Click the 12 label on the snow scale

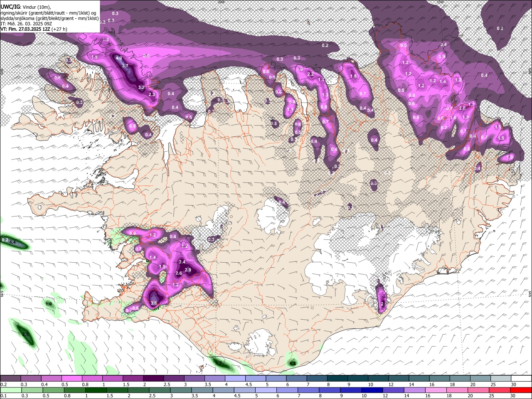click(391, 384)
